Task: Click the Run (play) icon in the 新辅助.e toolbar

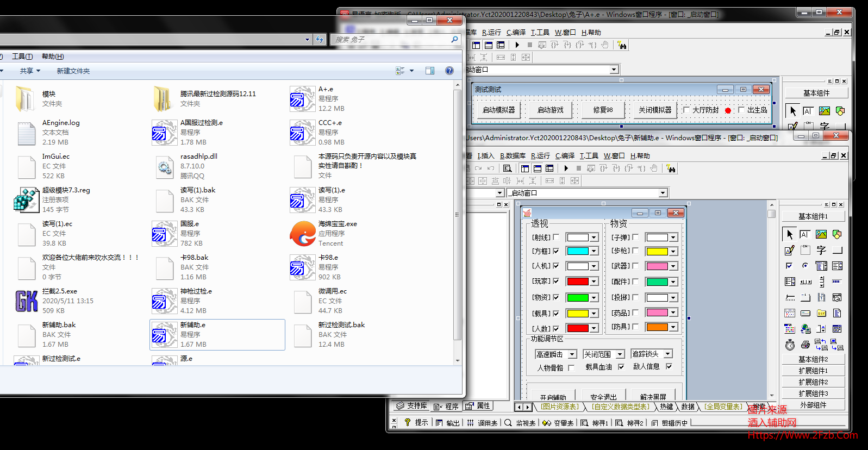Action: click(566, 168)
